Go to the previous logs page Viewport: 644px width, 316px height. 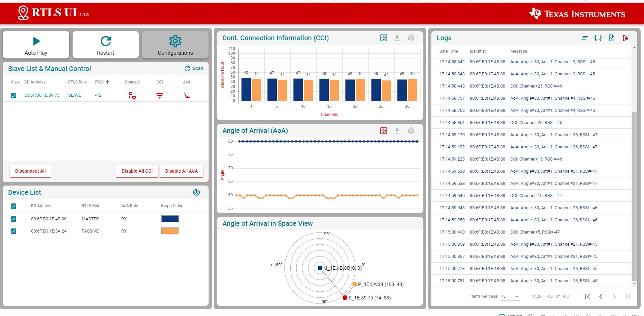click(x=601, y=296)
